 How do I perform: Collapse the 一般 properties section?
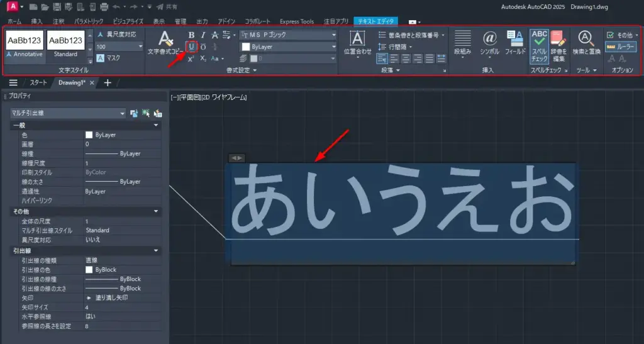pos(156,125)
